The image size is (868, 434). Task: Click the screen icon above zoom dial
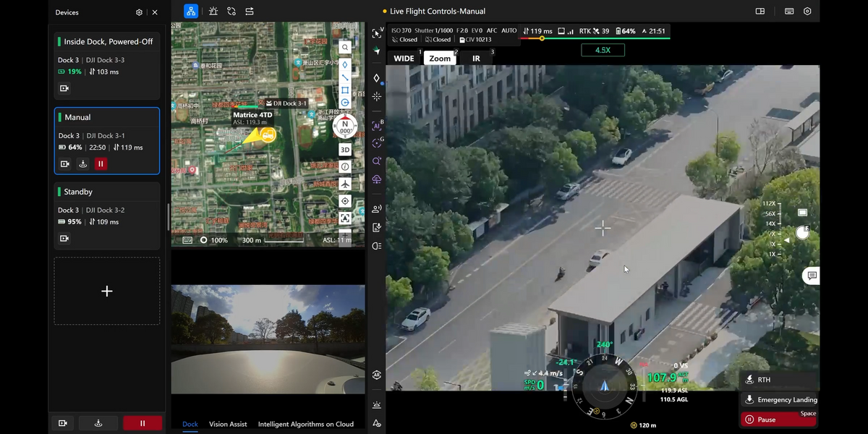tap(802, 213)
